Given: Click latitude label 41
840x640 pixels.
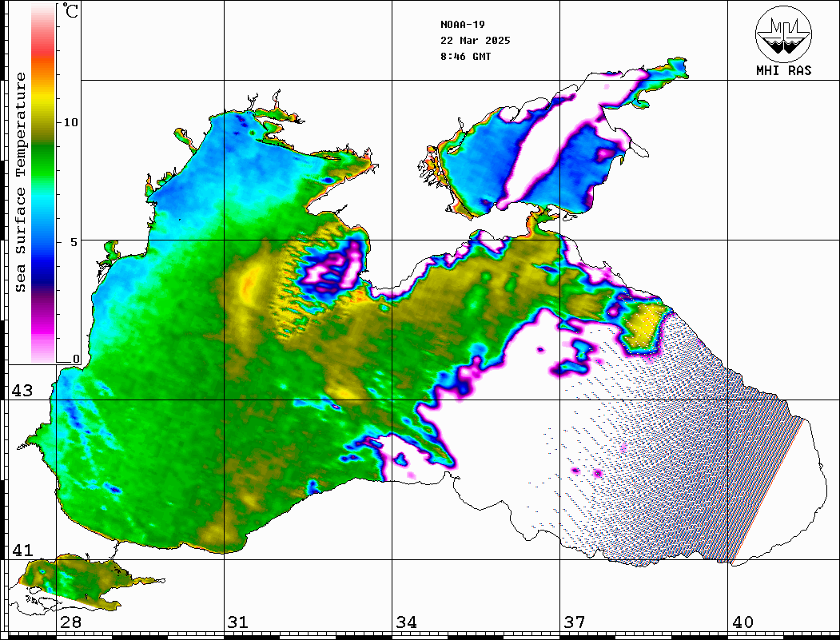Looking at the screenshot, I should pyautogui.click(x=22, y=550).
